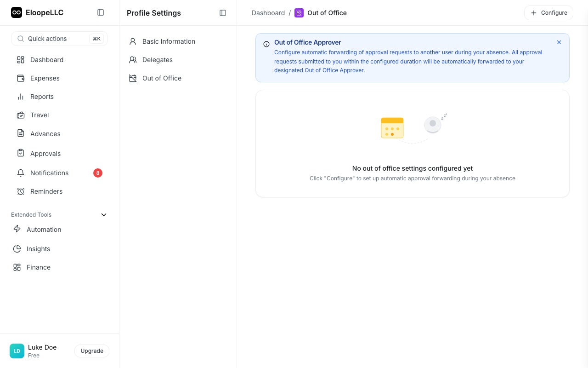588x368 pixels.
Task: Check the Reminders section
Action: pos(46,191)
